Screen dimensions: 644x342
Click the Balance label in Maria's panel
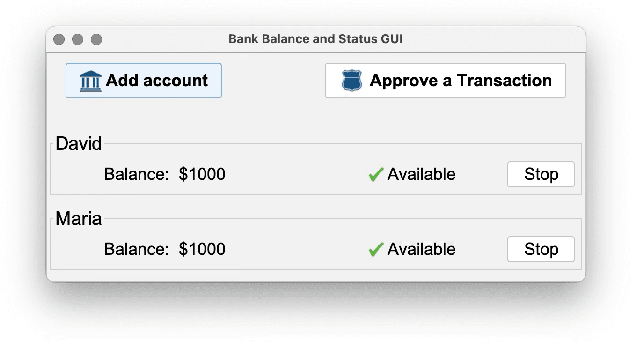click(x=136, y=249)
